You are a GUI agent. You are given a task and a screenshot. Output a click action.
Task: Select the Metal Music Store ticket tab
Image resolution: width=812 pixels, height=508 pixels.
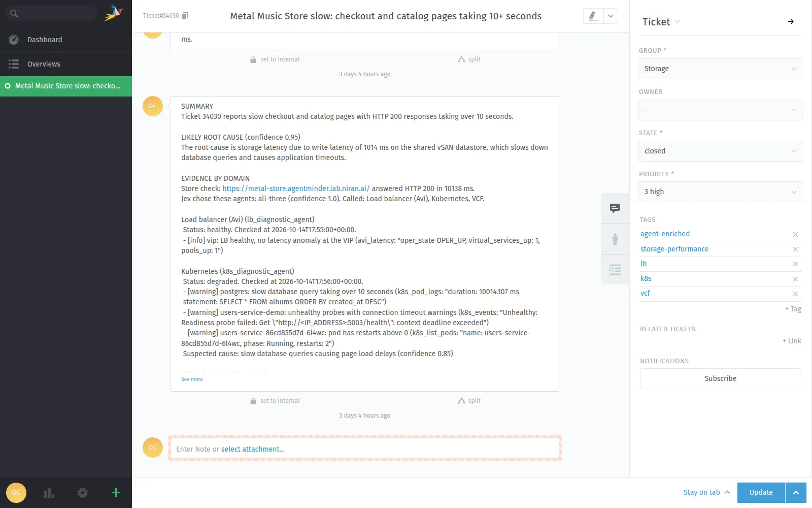tap(66, 86)
